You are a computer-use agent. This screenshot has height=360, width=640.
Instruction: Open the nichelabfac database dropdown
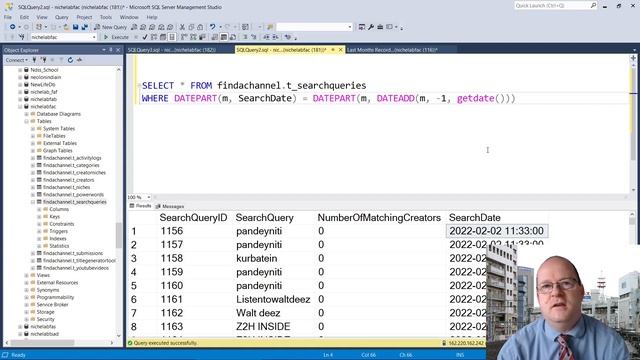[94, 37]
